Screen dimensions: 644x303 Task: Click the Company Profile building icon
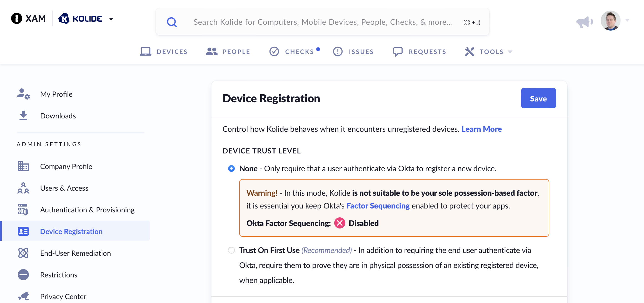23,166
